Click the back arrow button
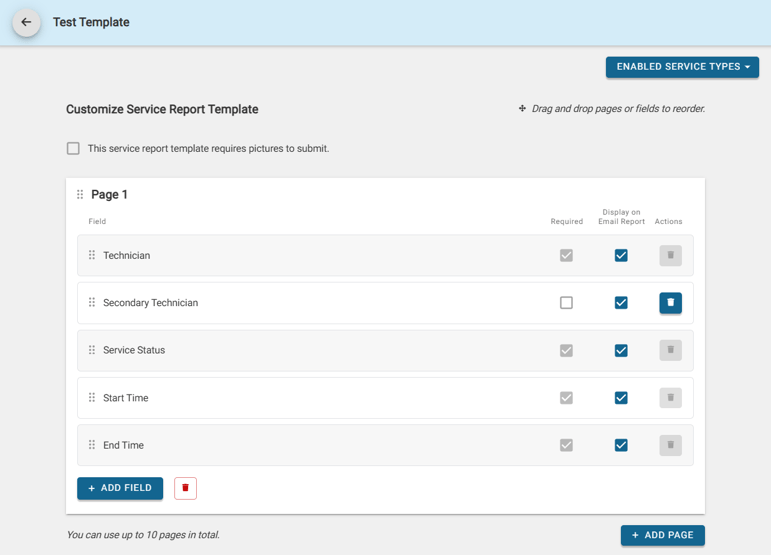The height and width of the screenshot is (555, 771). 26,22
